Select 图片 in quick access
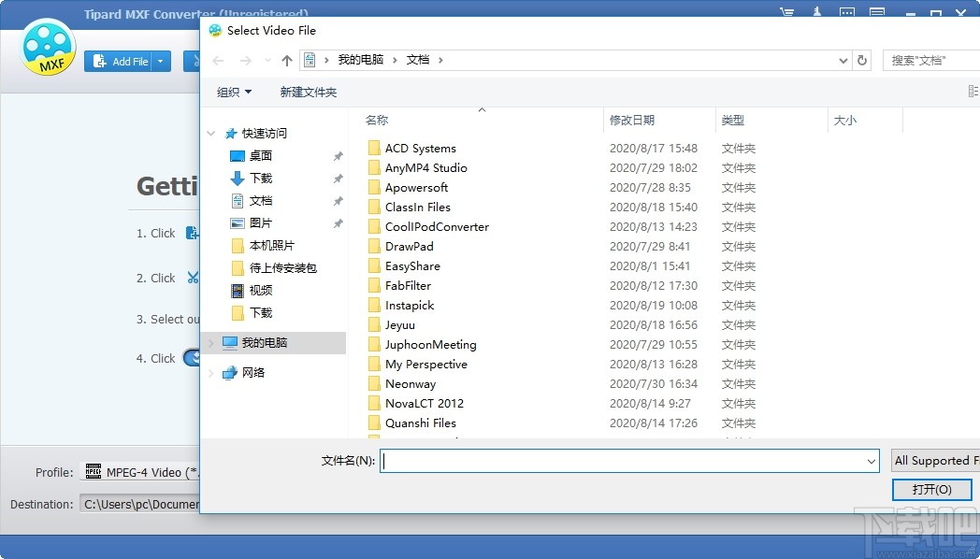980x559 pixels. tap(261, 223)
